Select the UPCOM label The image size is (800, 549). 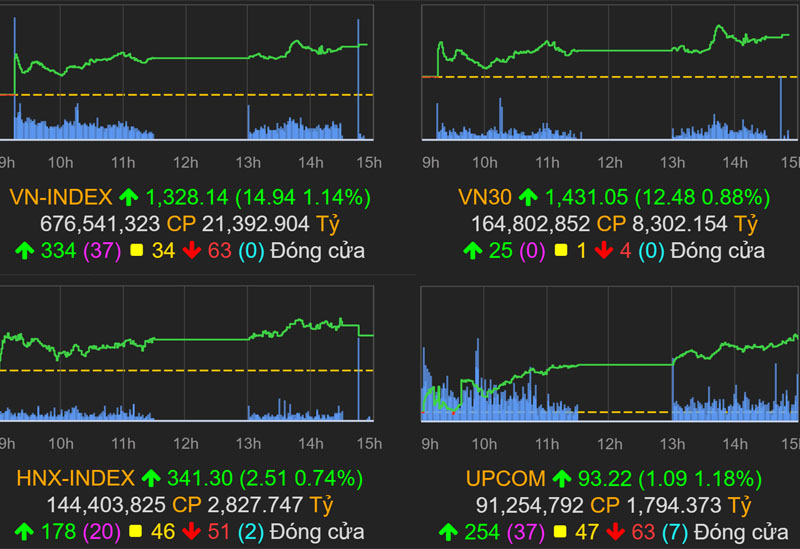506,479
